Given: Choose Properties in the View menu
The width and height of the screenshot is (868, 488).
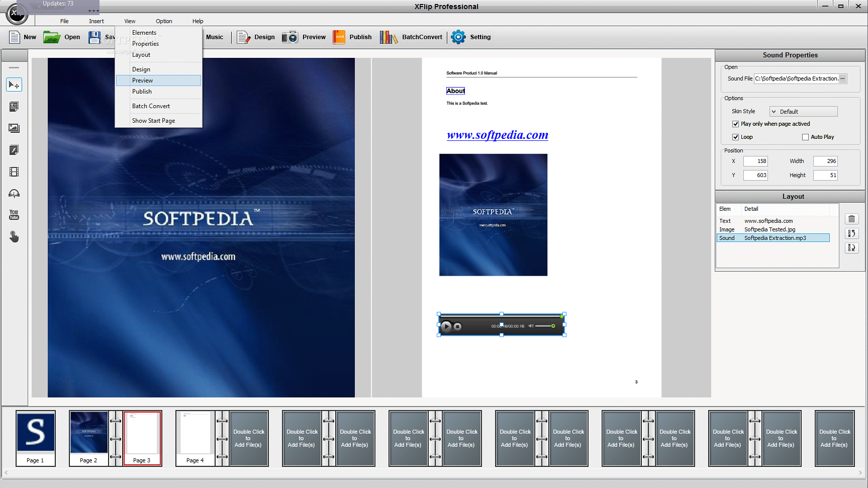Looking at the screenshot, I should (x=158, y=44).
